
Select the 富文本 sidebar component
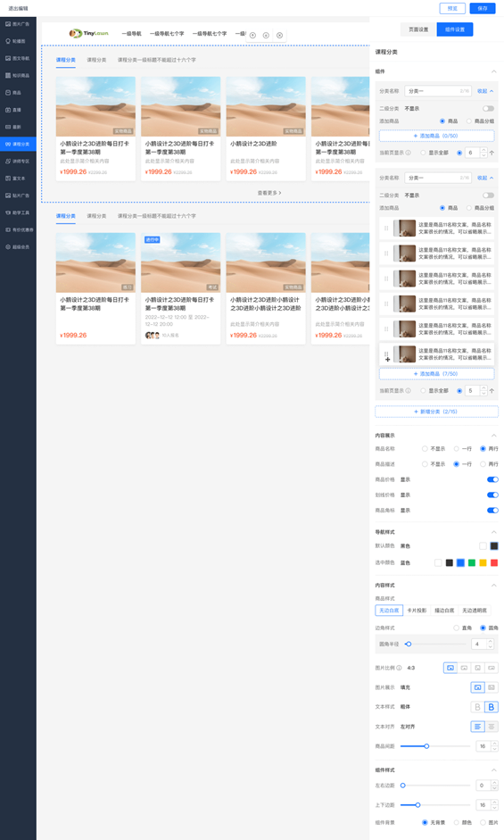[15, 178]
